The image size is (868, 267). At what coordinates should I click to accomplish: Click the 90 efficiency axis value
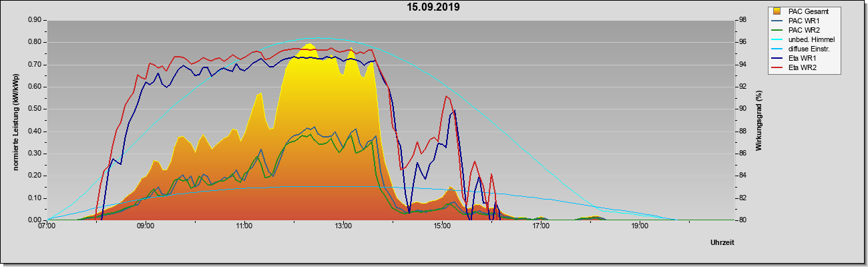tap(742, 109)
